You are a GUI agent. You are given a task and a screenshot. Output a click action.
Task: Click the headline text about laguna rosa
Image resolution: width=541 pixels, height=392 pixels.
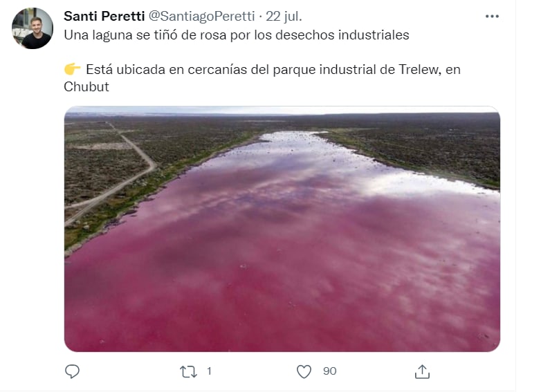pos(237,35)
